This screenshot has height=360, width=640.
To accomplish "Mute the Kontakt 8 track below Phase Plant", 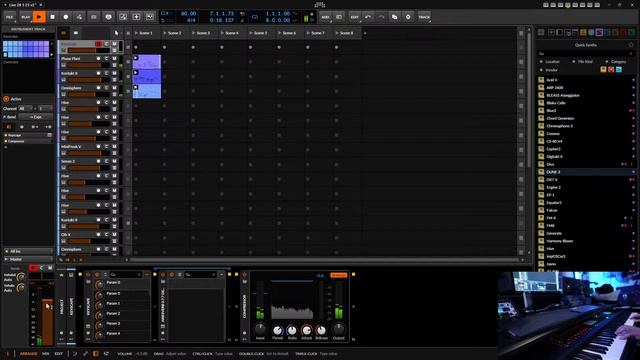I will click(x=114, y=73).
